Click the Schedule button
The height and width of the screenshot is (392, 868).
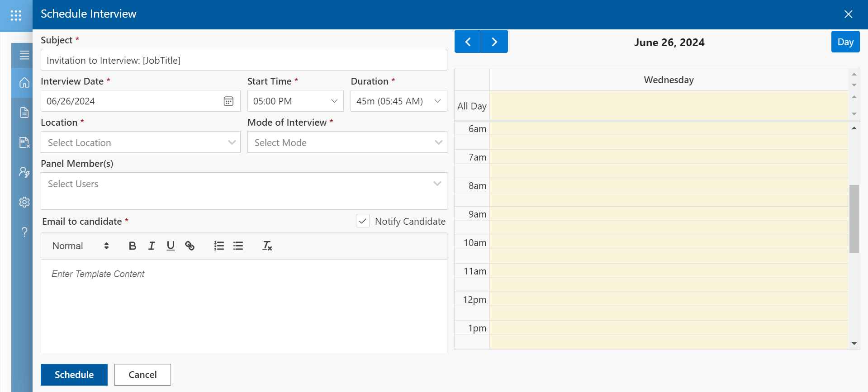[x=74, y=375]
